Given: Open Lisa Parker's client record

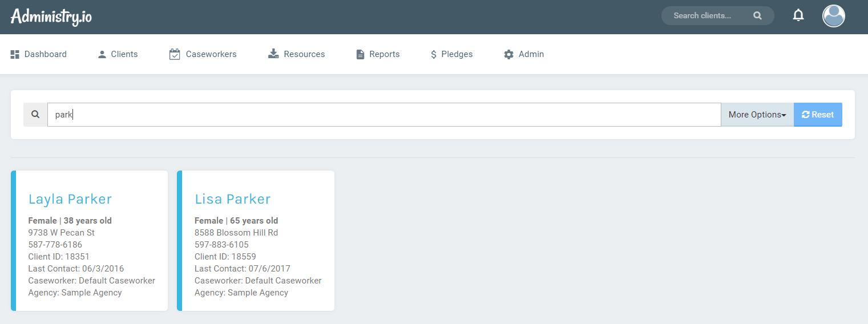Looking at the screenshot, I should coord(232,199).
